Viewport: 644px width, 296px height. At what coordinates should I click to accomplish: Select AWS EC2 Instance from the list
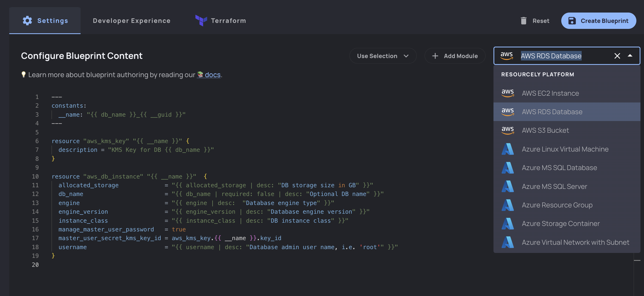click(x=567, y=93)
